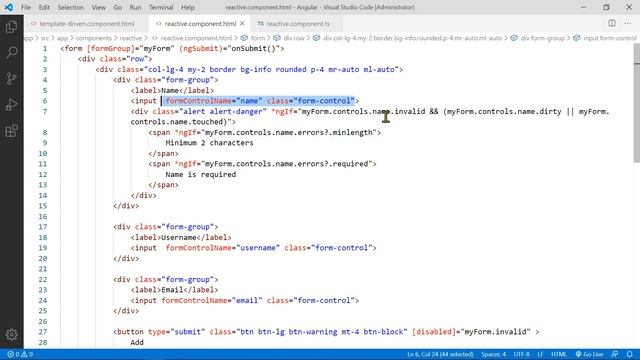Click 'Minimum 2 characters' text on line 9
The height and width of the screenshot is (360, 640).
click(209, 143)
